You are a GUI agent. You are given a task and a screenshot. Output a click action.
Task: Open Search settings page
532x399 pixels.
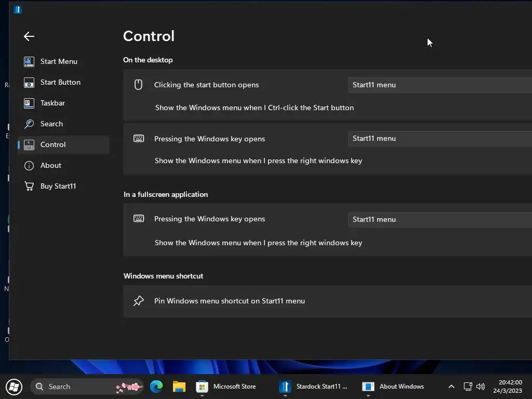tap(63, 124)
